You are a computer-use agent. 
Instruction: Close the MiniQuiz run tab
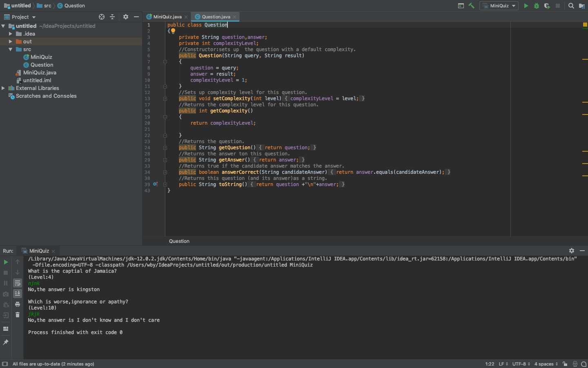pos(53,251)
